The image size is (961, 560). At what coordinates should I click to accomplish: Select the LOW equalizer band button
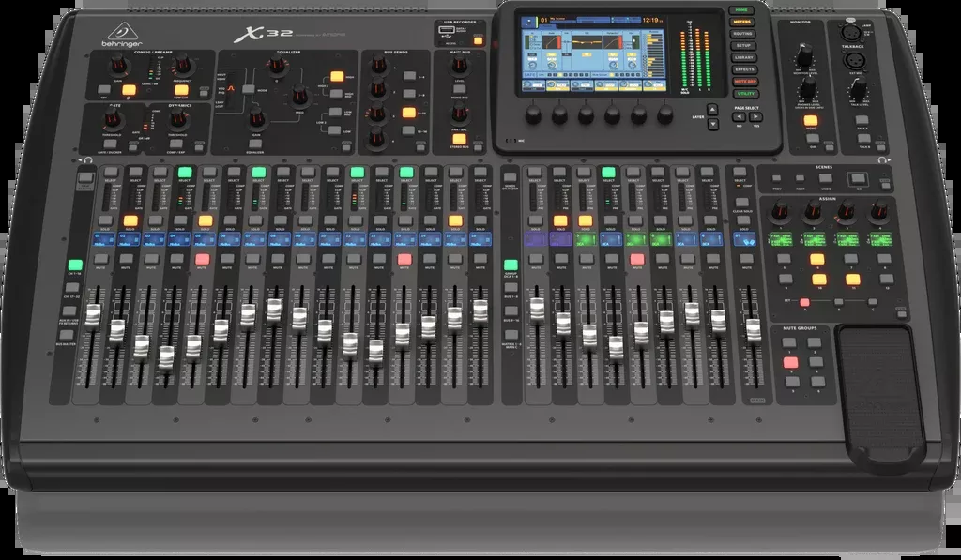(335, 129)
